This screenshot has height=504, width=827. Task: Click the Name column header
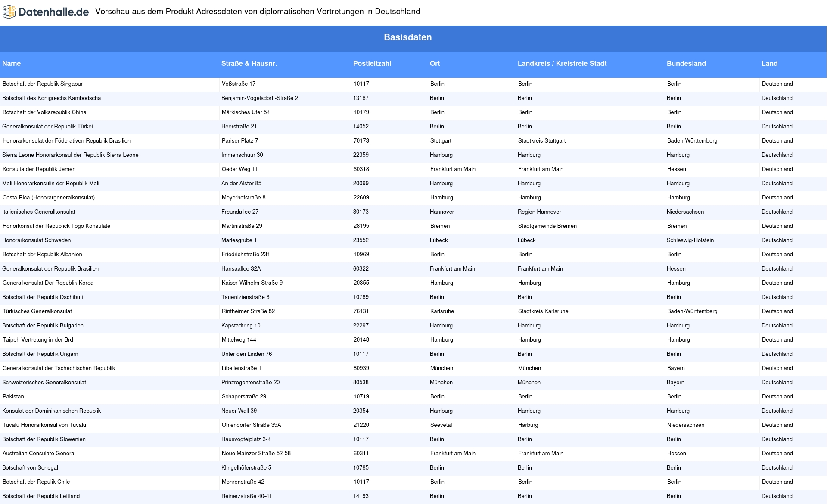coord(11,63)
